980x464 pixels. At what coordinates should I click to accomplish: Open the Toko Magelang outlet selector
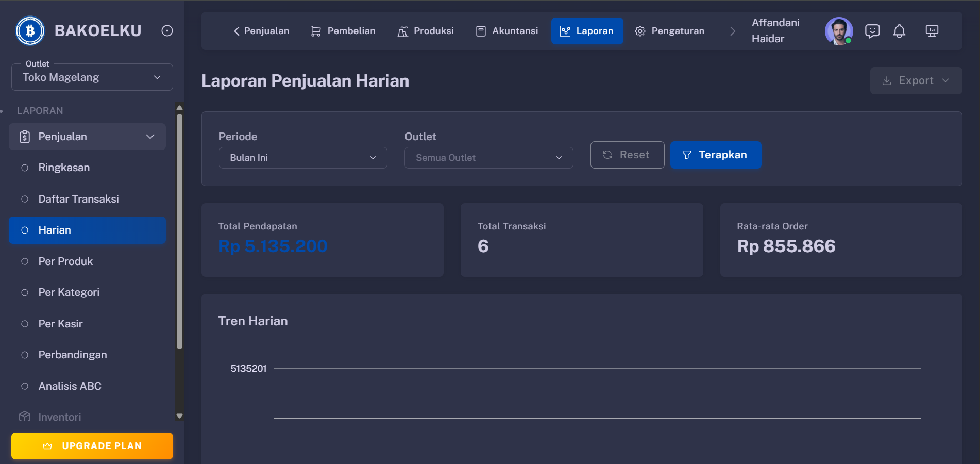click(x=92, y=77)
